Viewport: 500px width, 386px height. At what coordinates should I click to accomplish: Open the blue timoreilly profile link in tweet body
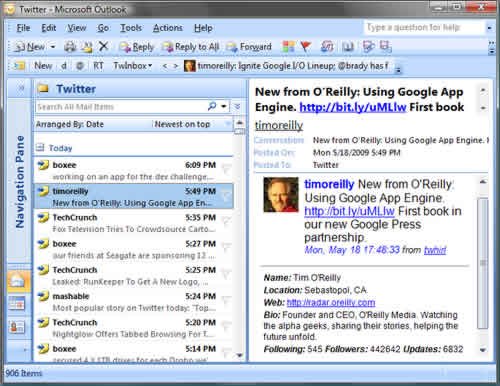pyautogui.click(x=329, y=184)
